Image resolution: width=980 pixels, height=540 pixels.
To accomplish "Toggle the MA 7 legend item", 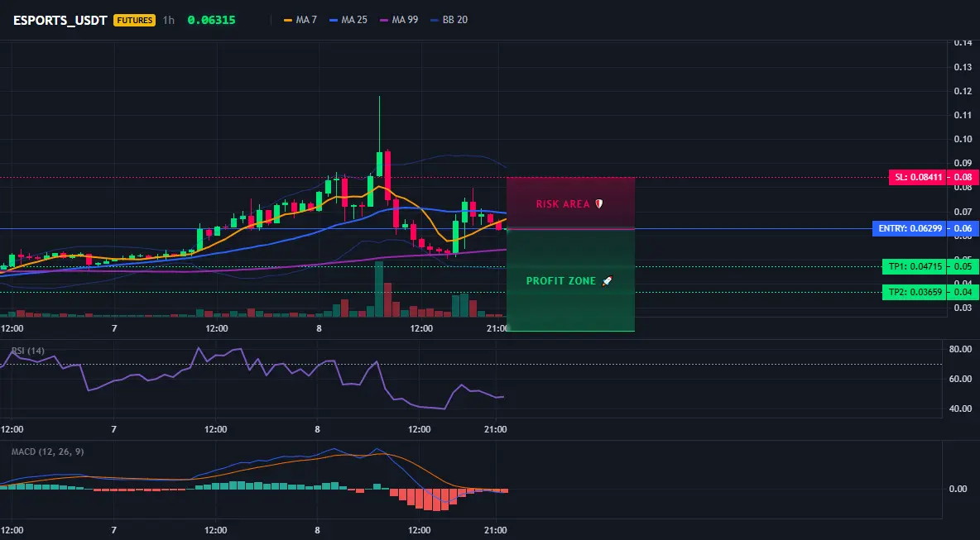I will (300, 20).
